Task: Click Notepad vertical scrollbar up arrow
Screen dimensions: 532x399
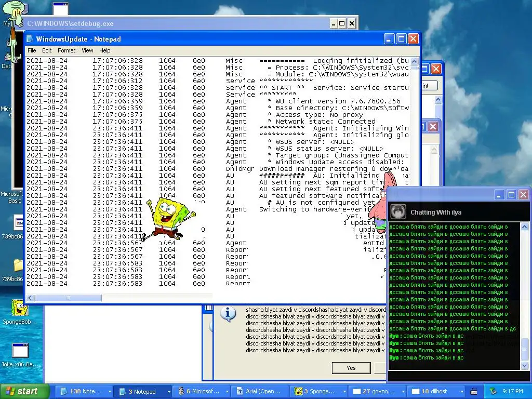Action: (414, 61)
